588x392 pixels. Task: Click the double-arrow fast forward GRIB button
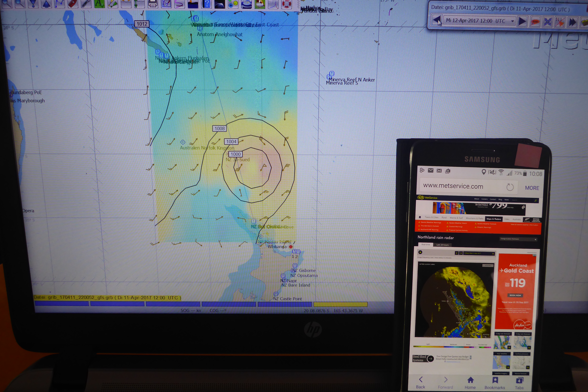(x=573, y=22)
